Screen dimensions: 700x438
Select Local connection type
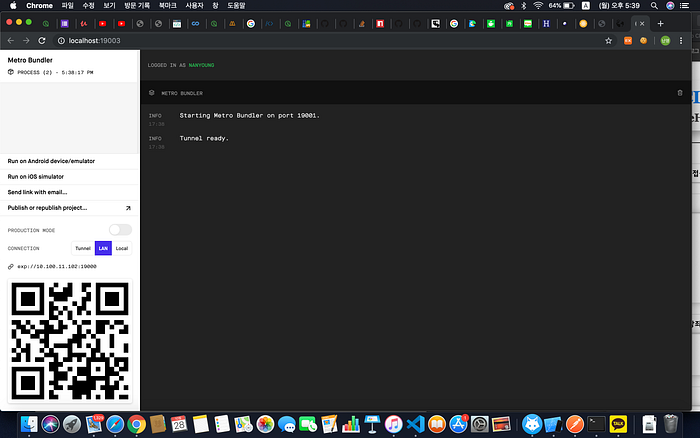click(122, 248)
